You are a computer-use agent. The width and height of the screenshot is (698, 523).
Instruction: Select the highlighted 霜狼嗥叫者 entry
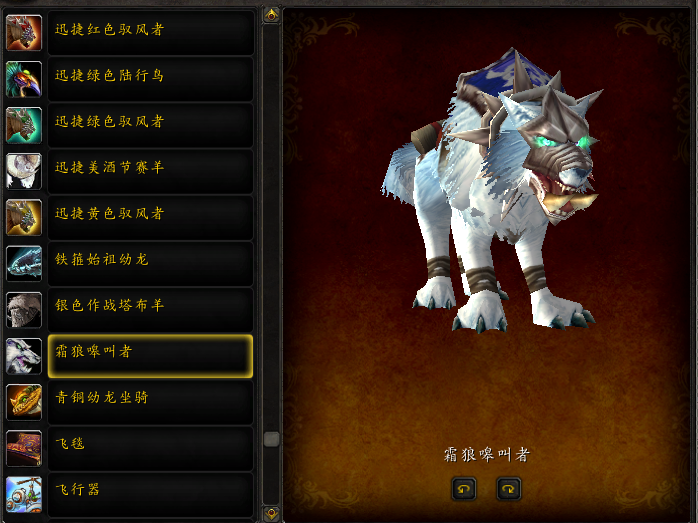click(x=150, y=356)
